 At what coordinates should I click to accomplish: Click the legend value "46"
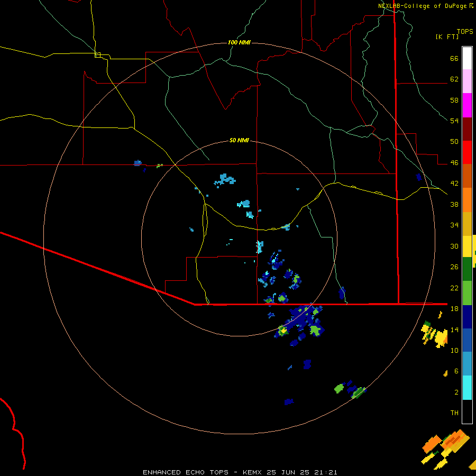pos(454,163)
